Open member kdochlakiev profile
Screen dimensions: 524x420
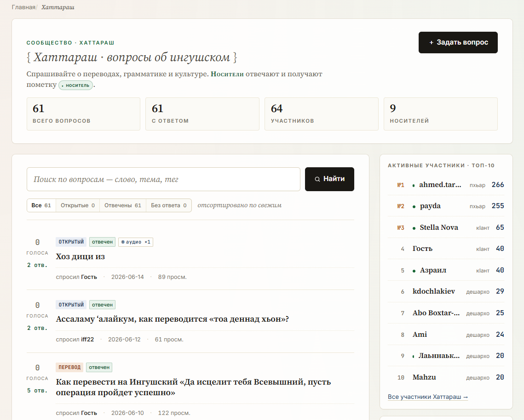(434, 291)
